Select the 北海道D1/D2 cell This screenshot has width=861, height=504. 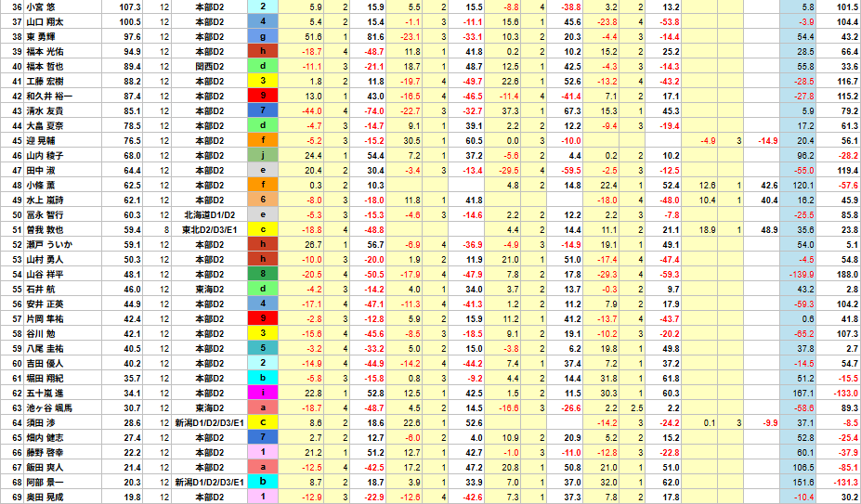click(x=210, y=215)
